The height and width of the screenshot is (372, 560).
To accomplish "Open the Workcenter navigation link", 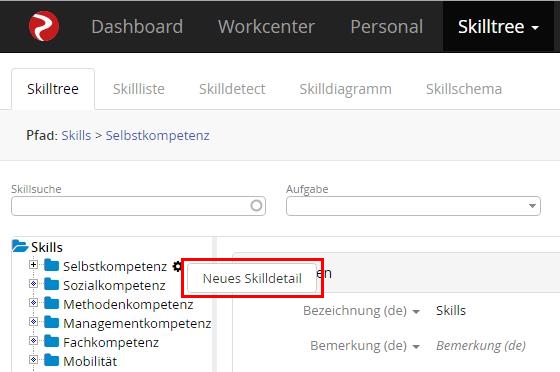I will (266, 26).
